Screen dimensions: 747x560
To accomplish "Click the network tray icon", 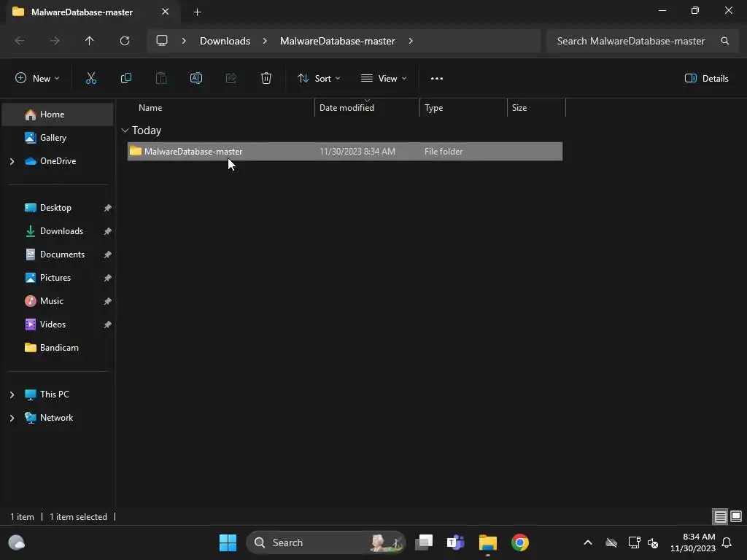I will point(634,542).
